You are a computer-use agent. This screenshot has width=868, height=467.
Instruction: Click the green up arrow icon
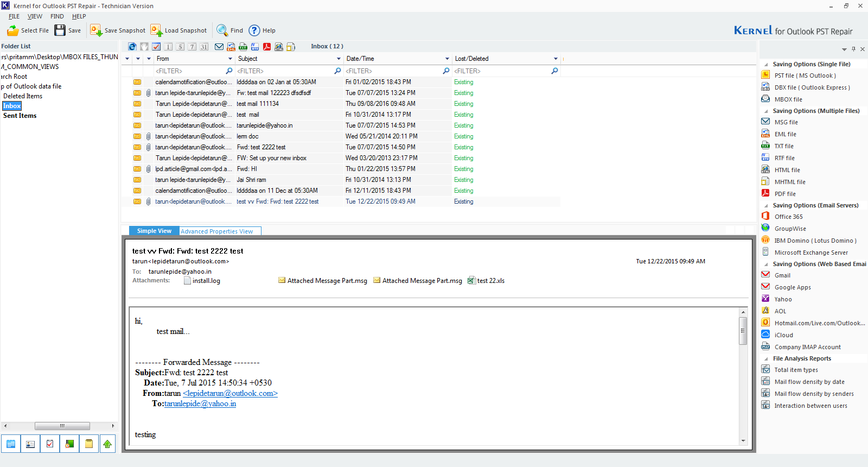[107, 444]
